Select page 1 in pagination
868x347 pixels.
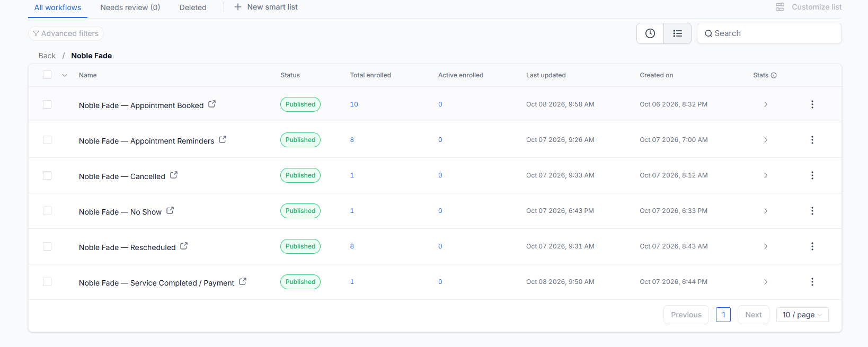click(x=723, y=315)
